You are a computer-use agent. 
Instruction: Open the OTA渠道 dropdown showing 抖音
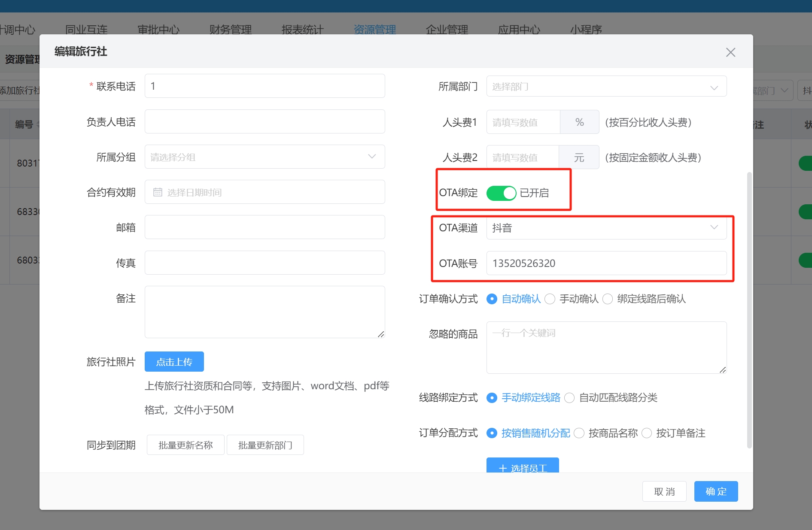606,228
